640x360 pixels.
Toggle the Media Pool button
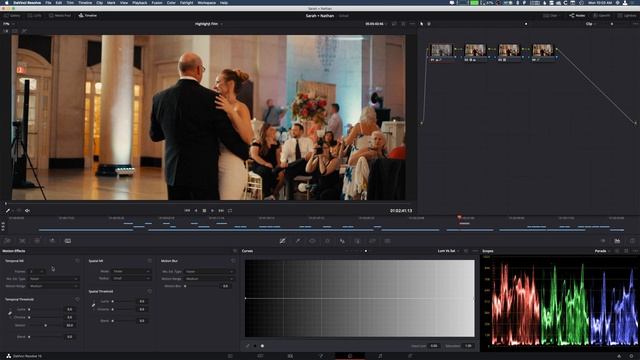click(x=60, y=16)
